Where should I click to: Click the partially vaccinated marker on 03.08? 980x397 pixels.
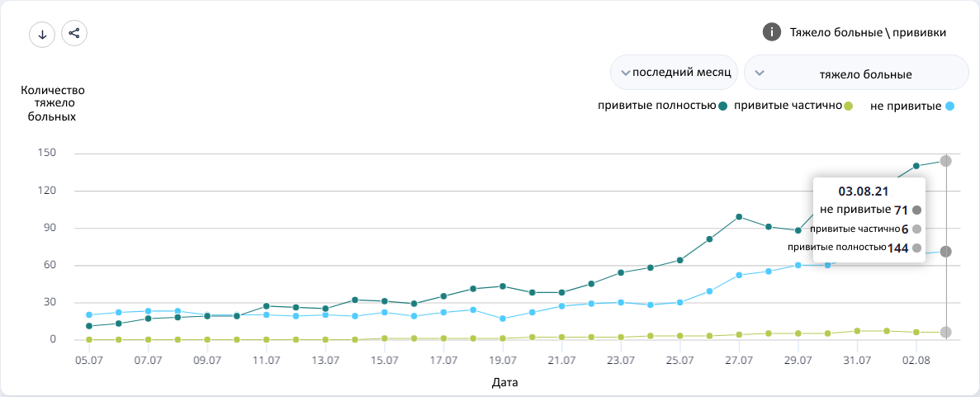tap(946, 332)
